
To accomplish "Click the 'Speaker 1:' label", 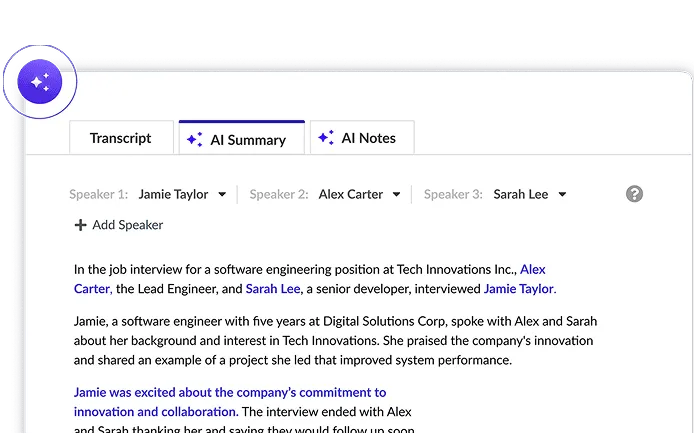I will (x=99, y=194).
